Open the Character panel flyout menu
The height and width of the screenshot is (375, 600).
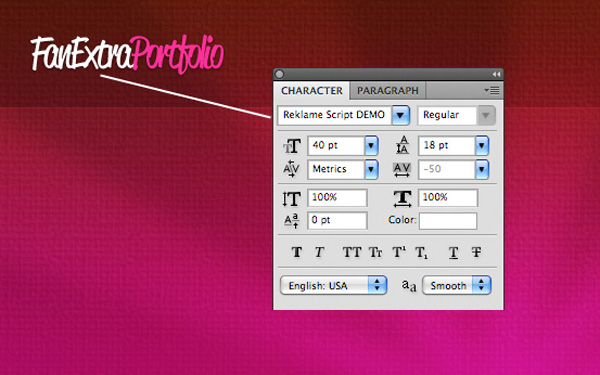click(x=492, y=91)
